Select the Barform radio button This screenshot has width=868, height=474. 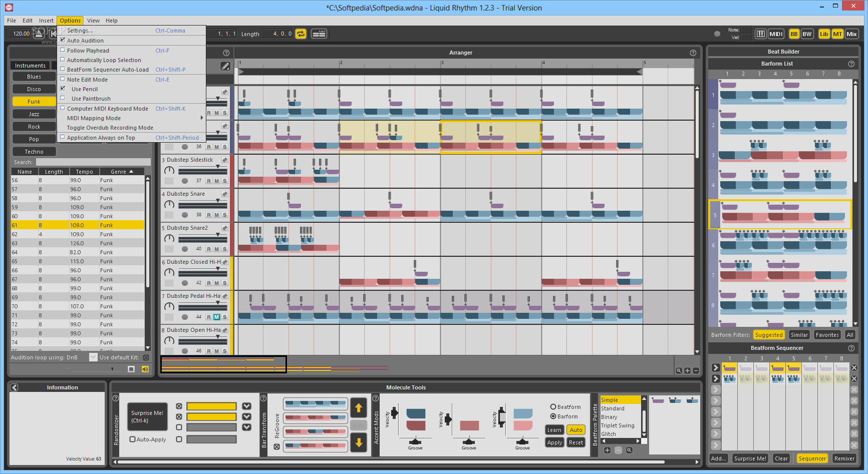coord(553,416)
